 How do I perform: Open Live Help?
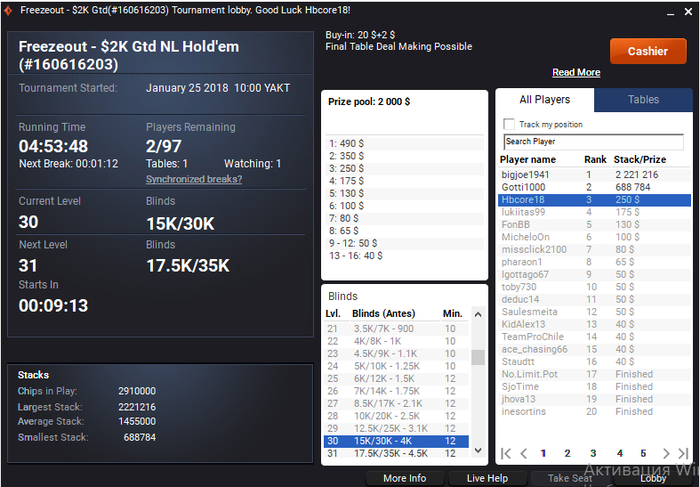pos(487,478)
